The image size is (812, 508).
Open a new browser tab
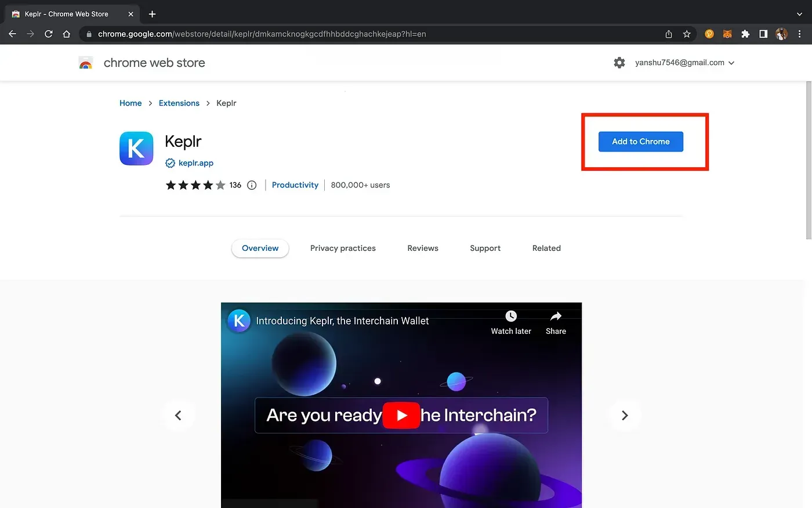[152, 14]
